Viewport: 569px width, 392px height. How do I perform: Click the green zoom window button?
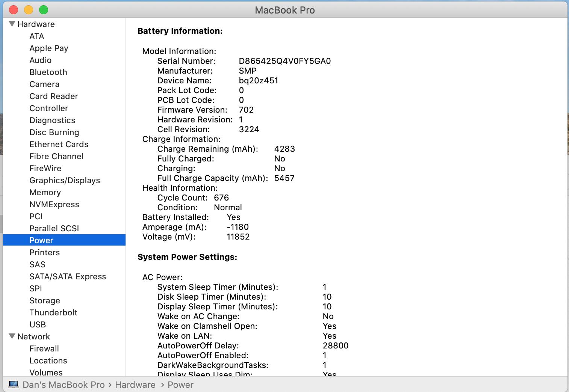tap(44, 10)
